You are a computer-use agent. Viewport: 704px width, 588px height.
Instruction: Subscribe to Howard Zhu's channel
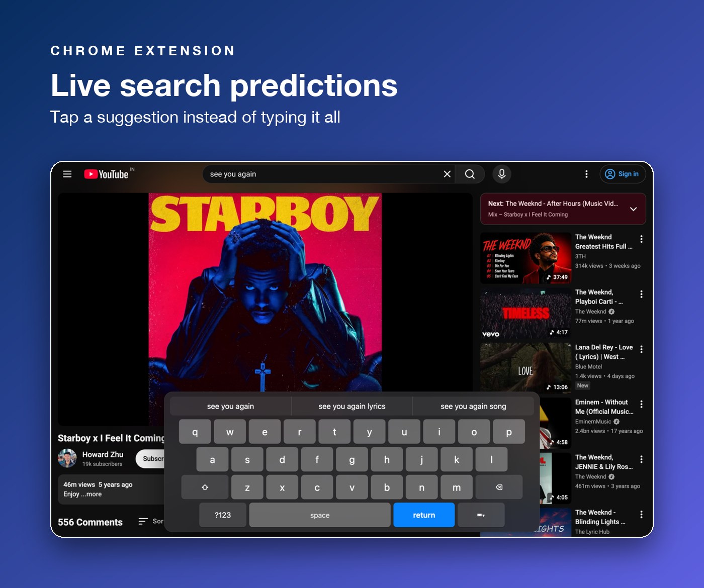[x=150, y=459]
